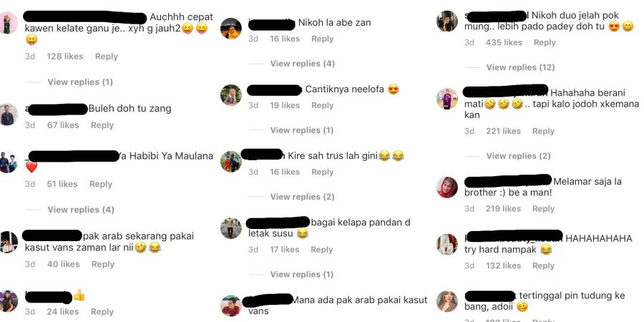Open avatar beside 'bagai kelapa pandan' comment
Image resolution: width=644 pixels, height=322 pixels.
tap(231, 228)
